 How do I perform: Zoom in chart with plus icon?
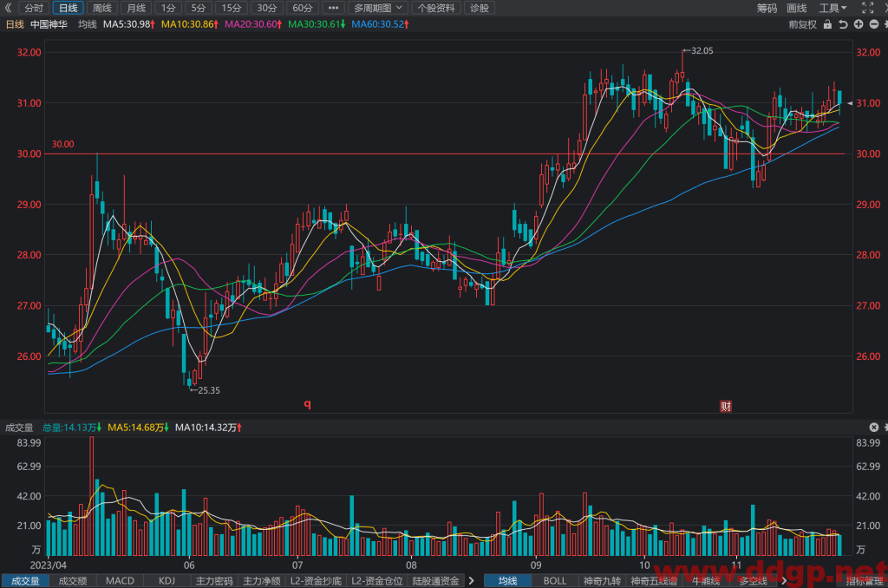tap(859, 24)
